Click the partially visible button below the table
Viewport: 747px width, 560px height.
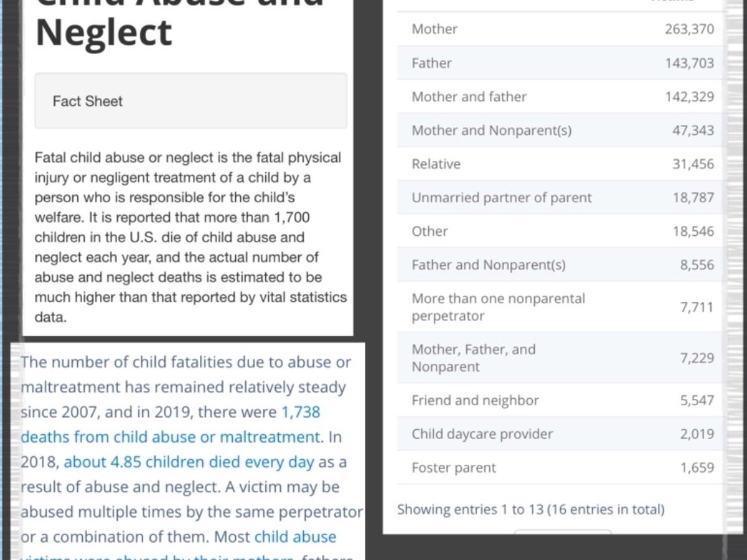(x=563, y=531)
